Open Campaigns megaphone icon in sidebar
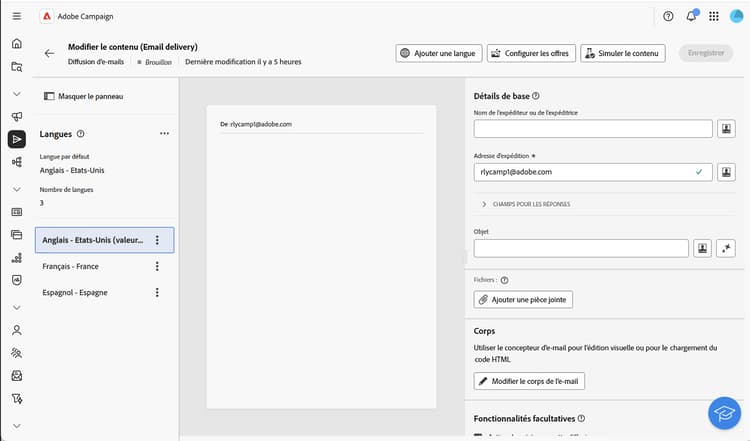This screenshot has width=750, height=441. coord(16,117)
